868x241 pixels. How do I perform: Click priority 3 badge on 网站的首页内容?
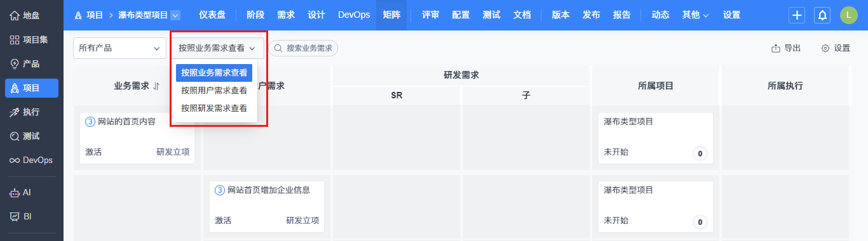[x=90, y=122]
